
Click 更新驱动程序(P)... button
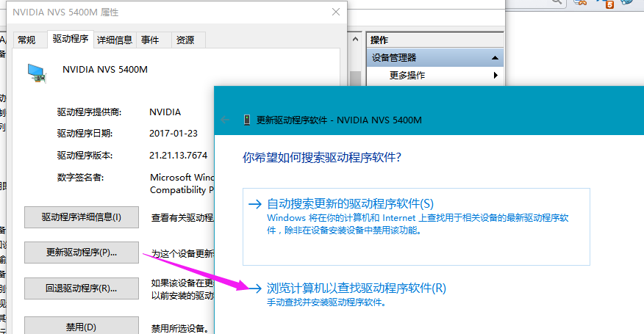coord(82,253)
